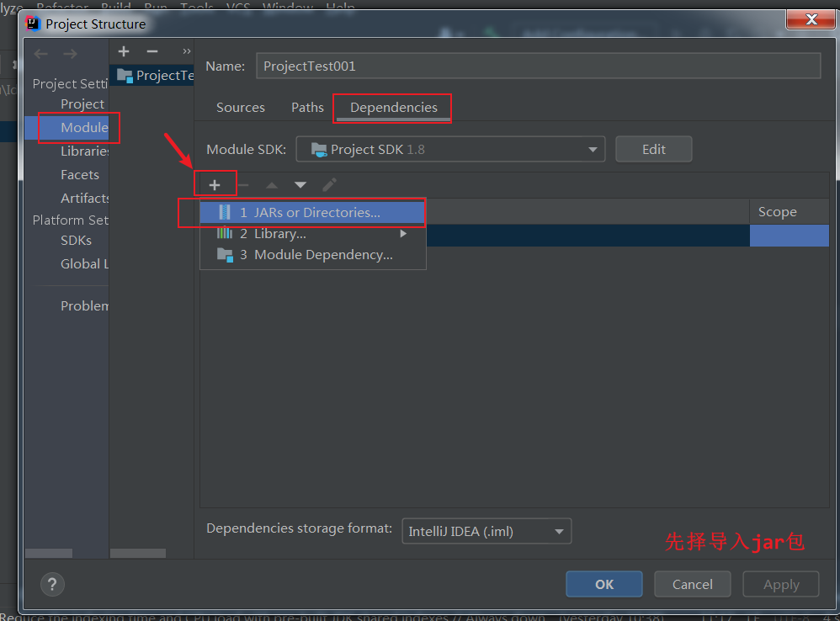Click the sidebar horizontal scrollbar
This screenshot has width=840, height=621.
coord(49,553)
